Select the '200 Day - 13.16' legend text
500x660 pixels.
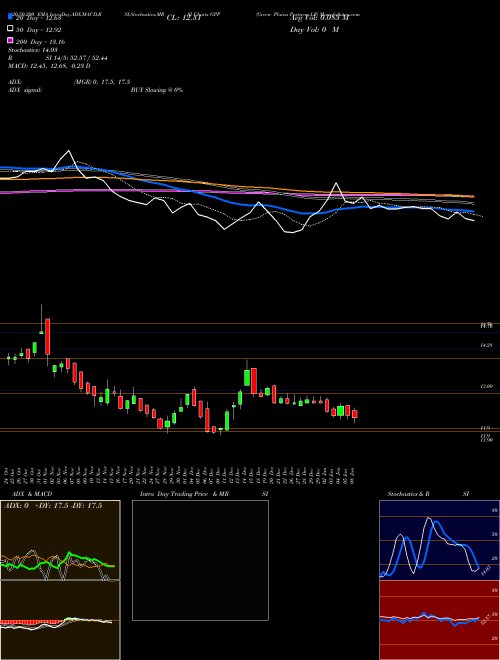pyautogui.click(x=40, y=42)
